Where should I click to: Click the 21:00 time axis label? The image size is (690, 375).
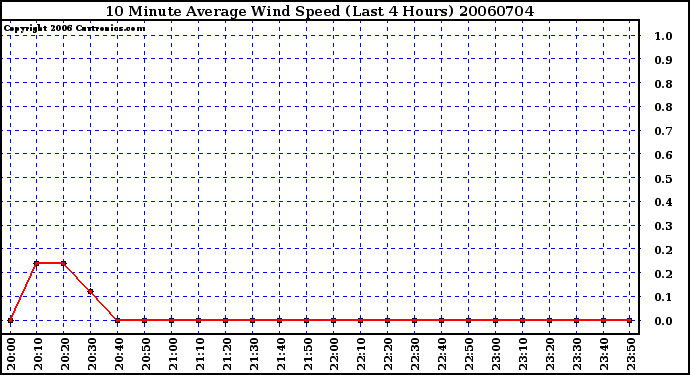click(172, 354)
